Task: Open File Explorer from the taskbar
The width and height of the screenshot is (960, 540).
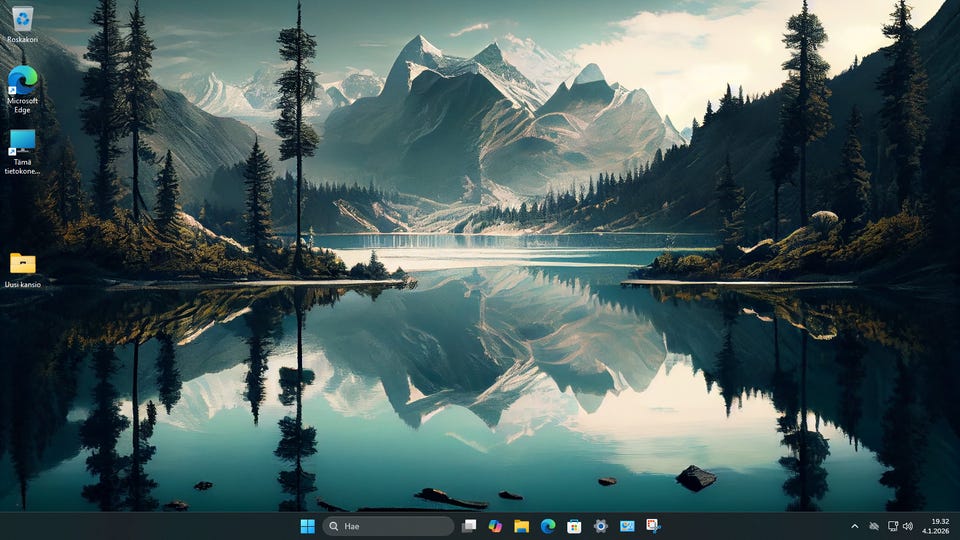Action: 522,526
